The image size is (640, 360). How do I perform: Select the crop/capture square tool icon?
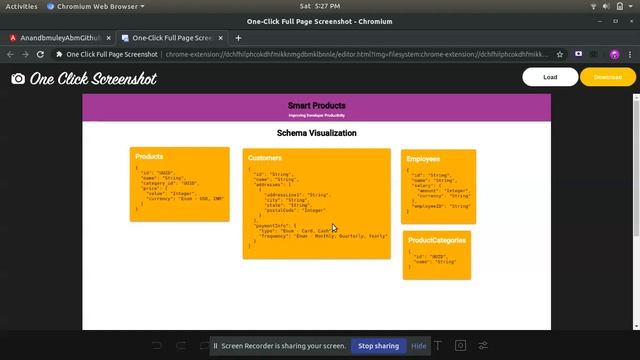point(460,346)
